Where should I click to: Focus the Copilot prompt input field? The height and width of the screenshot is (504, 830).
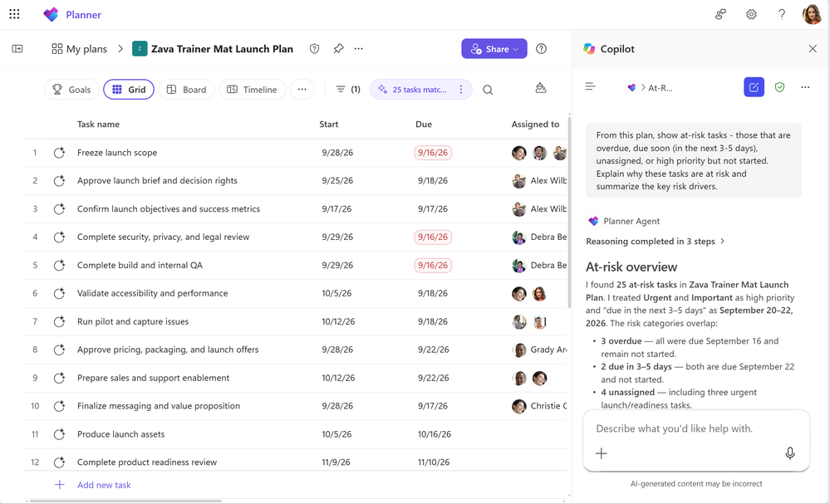coord(696,429)
